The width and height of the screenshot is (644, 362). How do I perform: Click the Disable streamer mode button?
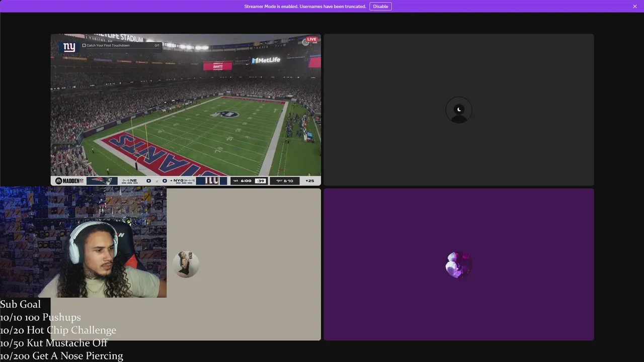click(x=380, y=7)
